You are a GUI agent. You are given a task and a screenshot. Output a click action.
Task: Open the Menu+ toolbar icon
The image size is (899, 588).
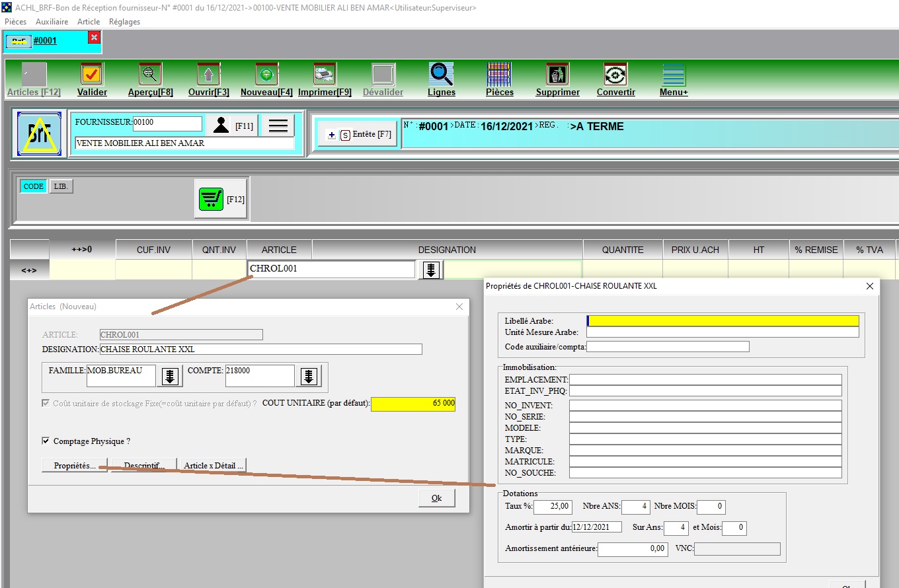pyautogui.click(x=674, y=74)
